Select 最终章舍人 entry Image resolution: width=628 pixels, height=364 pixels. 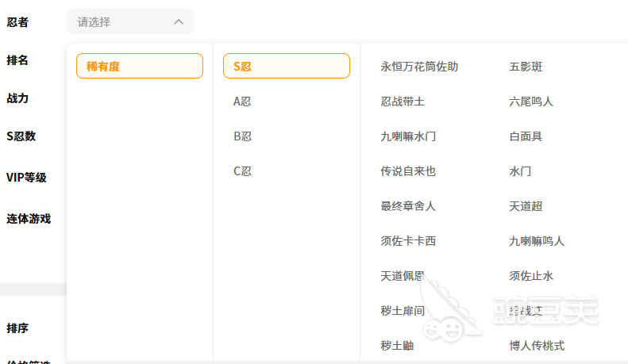(x=408, y=206)
